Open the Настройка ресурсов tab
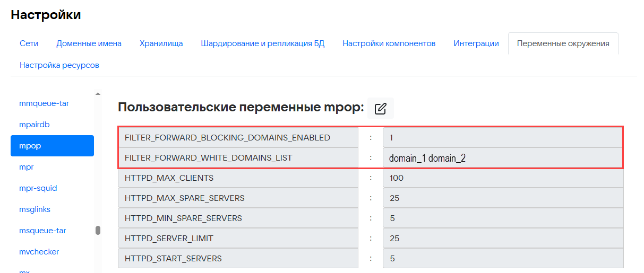The width and height of the screenshot is (644, 273). 59,65
